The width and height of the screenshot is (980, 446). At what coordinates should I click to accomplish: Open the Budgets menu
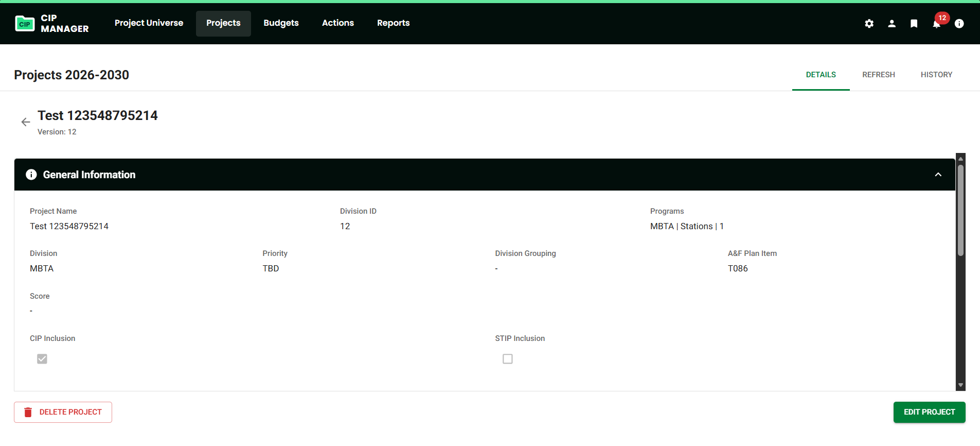pyautogui.click(x=281, y=23)
